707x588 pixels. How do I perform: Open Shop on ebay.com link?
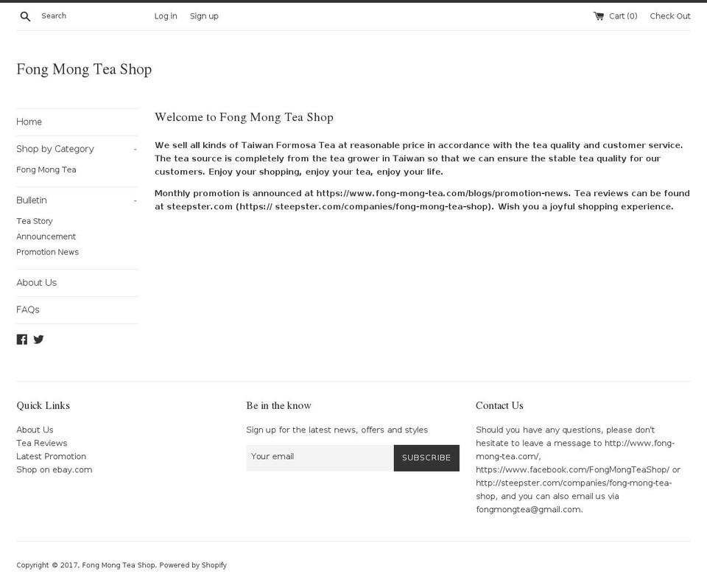point(54,469)
